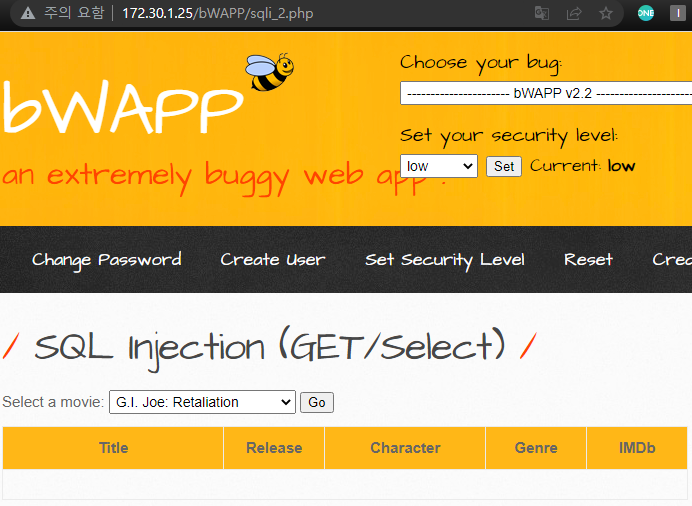Open the Change Password menu item
692x506 pixels.
(106, 260)
